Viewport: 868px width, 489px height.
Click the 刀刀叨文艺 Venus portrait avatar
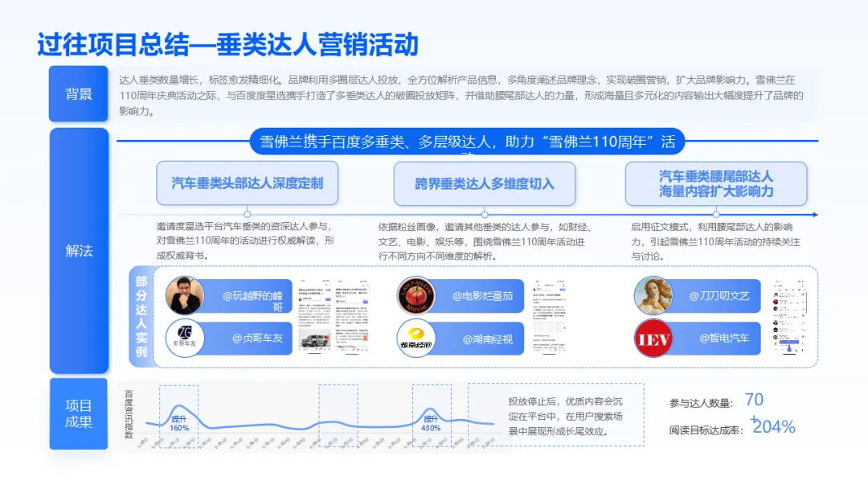tap(653, 295)
